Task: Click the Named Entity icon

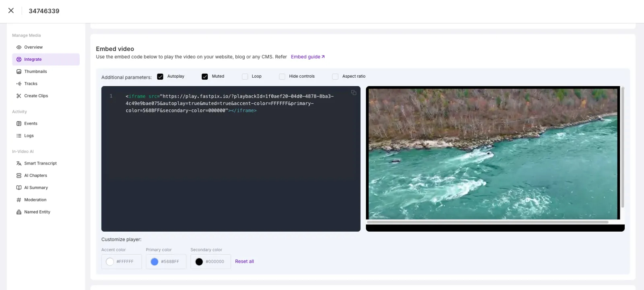Action: point(19,212)
